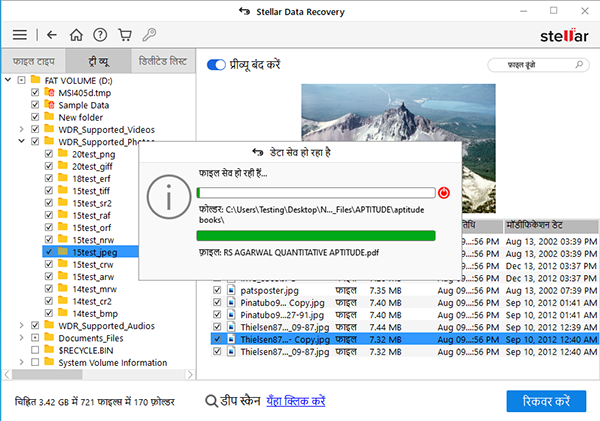This screenshot has height=421, width=600.
Task: Stop saving with the red stop icon
Action: pyautogui.click(x=444, y=193)
